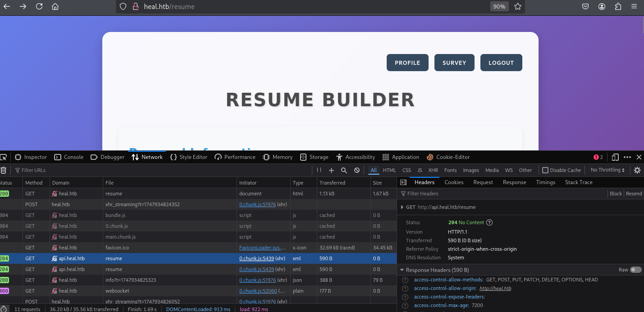Click the red error count badge
The image size is (644, 312).
tap(598, 157)
